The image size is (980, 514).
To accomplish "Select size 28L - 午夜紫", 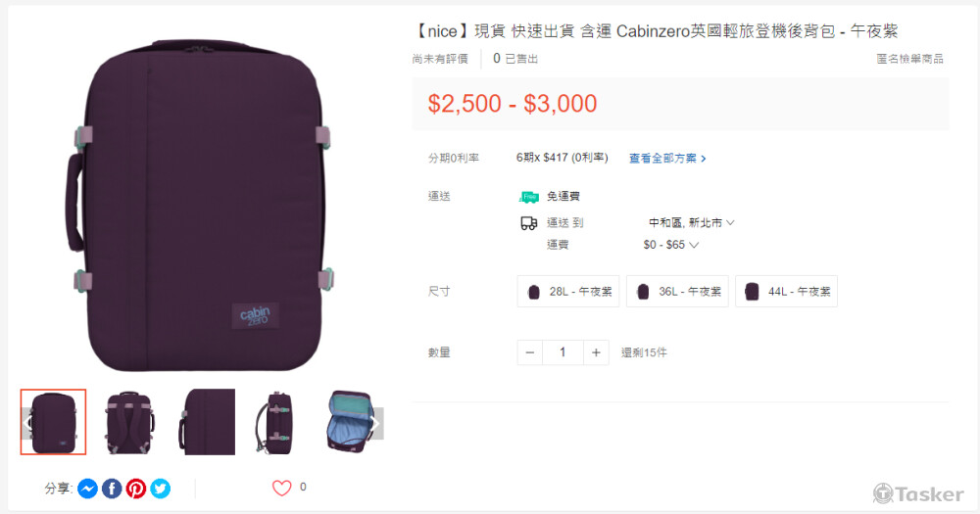I will pos(568,291).
